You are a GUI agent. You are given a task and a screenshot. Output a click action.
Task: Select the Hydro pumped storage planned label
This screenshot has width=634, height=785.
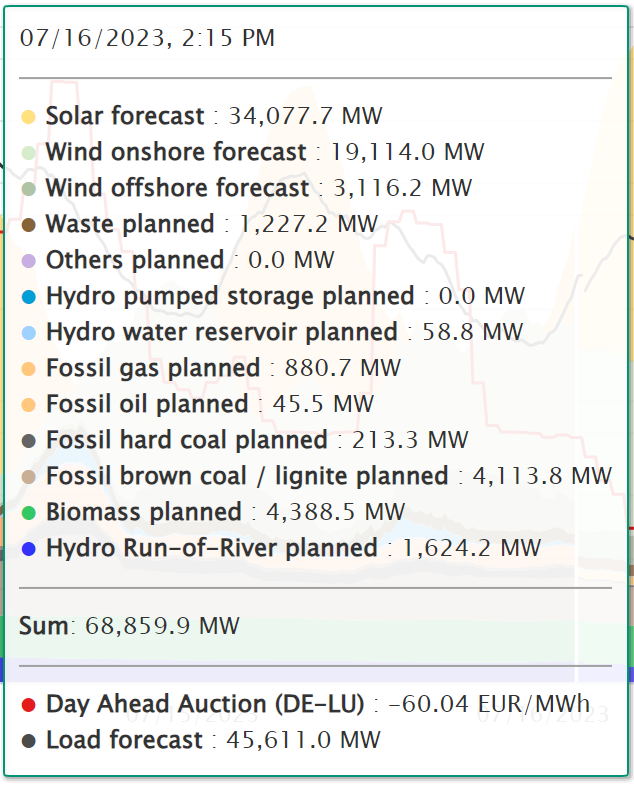(x=230, y=296)
